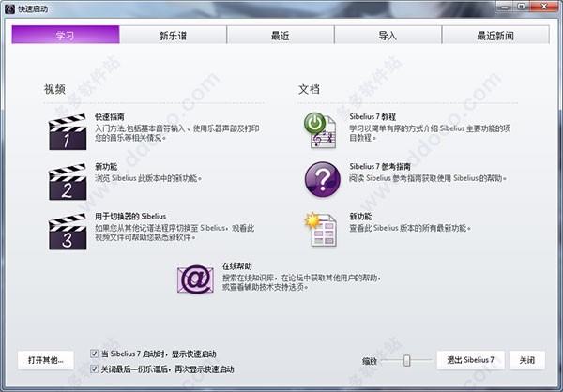Click the 打开其他... button

point(46,360)
